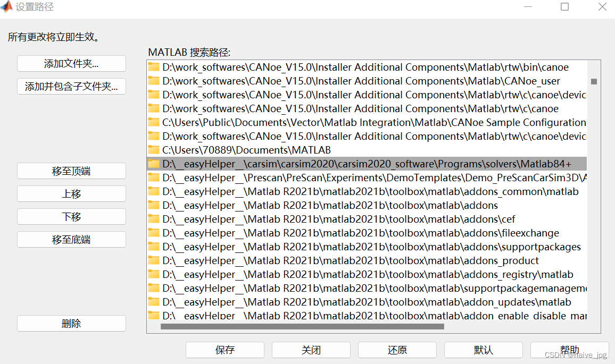Click folder icon of addons_registry\matlab row
Screen dimensions: 615x364
[154, 274]
